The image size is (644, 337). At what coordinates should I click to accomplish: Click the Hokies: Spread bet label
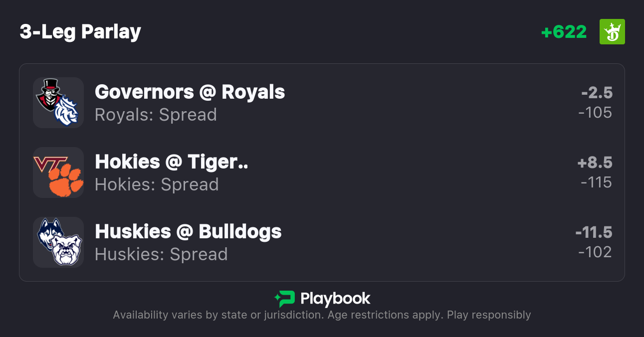(x=157, y=184)
